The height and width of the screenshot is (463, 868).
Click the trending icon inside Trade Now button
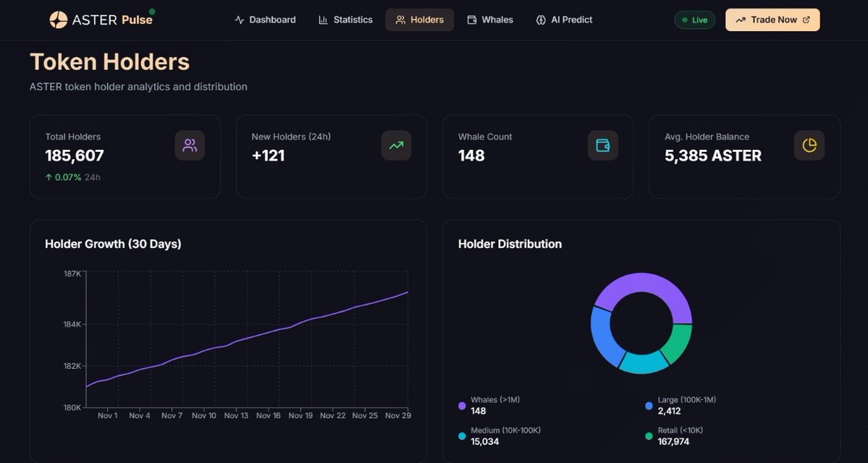click(x=741, y=20)
